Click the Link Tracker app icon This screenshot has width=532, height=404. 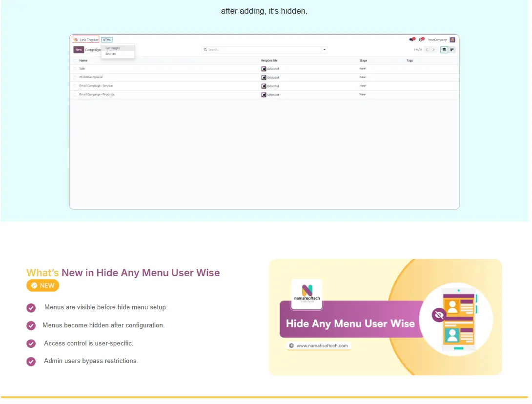tap(76, 40)
